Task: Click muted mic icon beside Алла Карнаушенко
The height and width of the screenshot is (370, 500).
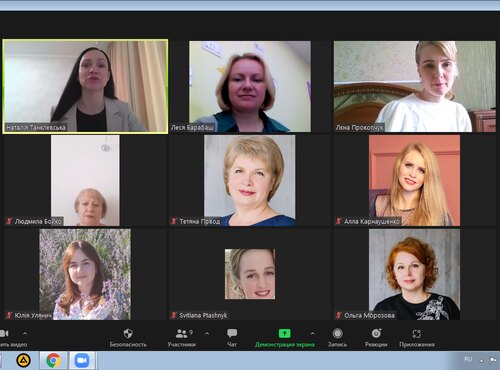Action: tap(339, 221)
